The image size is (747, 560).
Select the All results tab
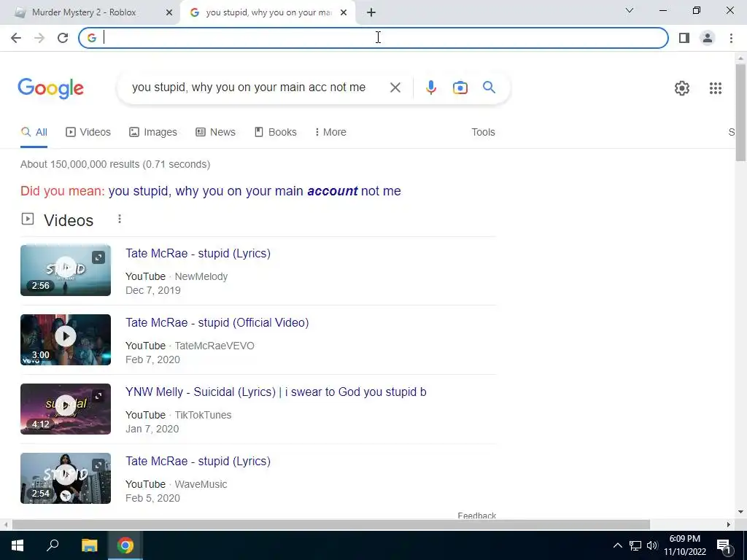34,132
